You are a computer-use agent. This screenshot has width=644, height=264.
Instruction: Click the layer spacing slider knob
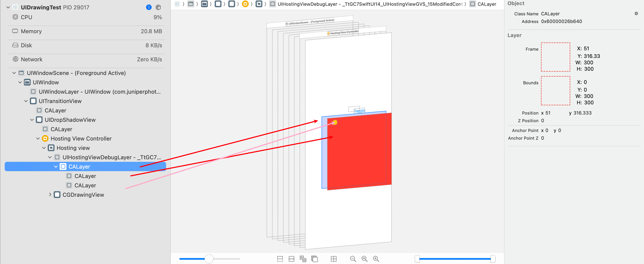tap(209, 259)
